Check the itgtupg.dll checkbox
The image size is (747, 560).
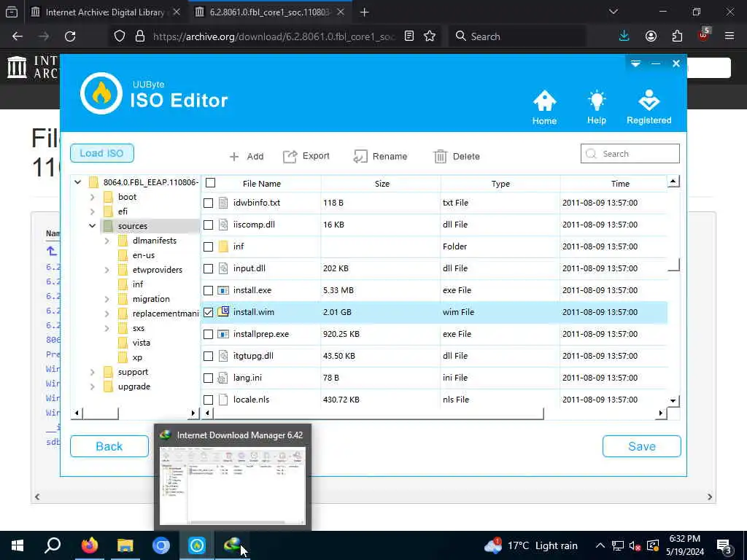pyautogui.click(x=208, y=356)
